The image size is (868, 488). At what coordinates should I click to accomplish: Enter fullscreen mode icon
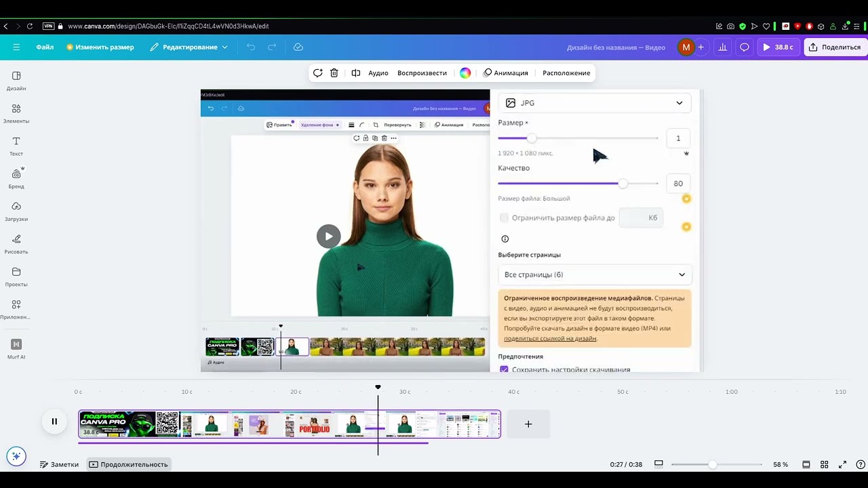click(x=842, y=464)
